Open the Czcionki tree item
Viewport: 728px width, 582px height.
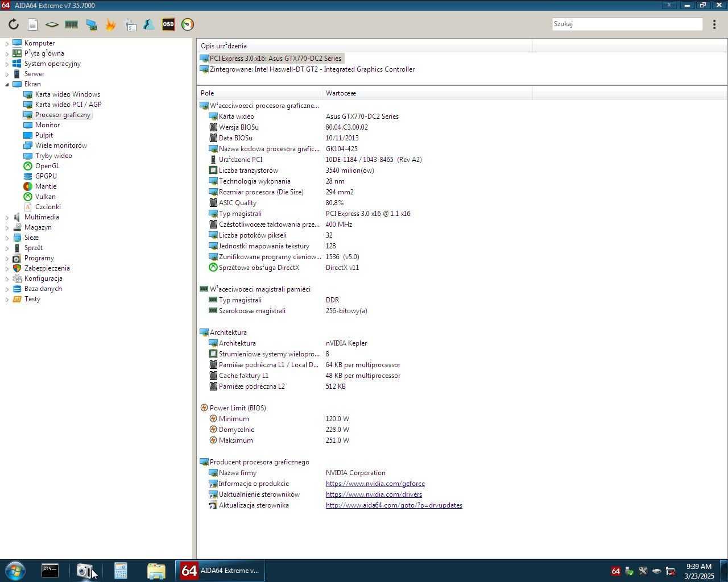pos(48,207)
